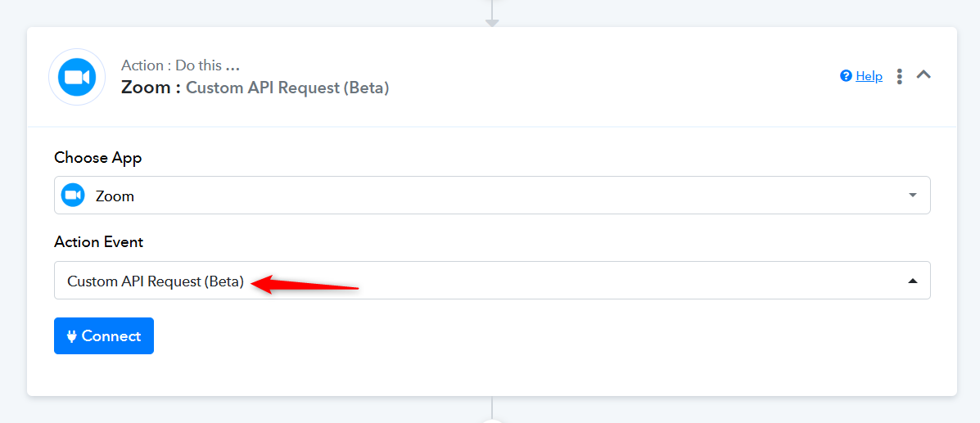980x423 pixels.
Task: Click the vertical connector line below the card
Action: [492, 407]
